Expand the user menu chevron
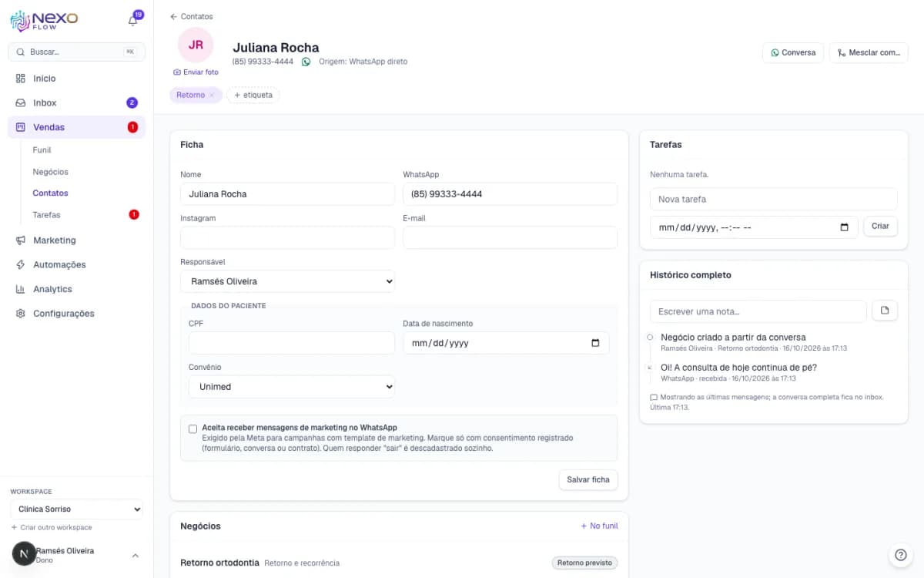 136,556
